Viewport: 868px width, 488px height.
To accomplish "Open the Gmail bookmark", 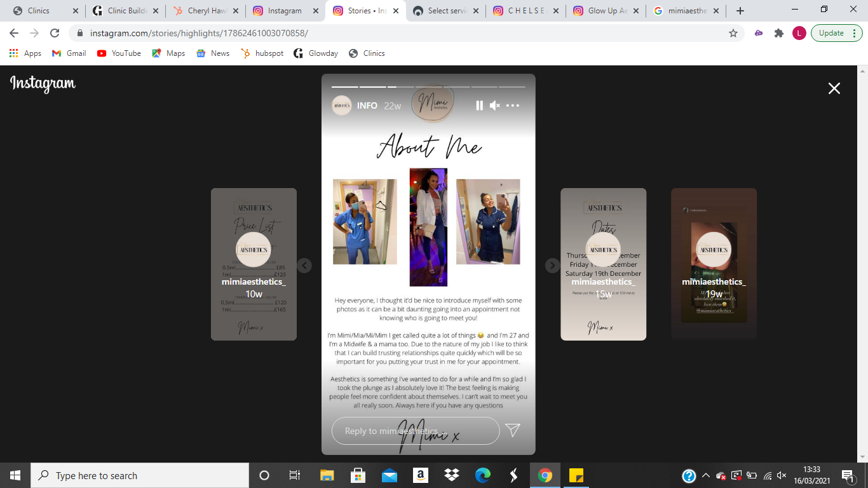I will [69, 53].
